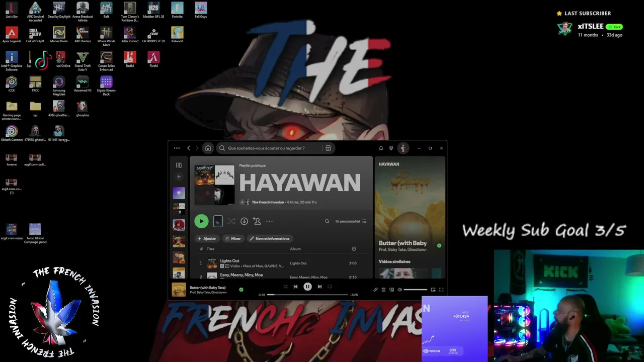Open the Liked Songs purple heart tile
The height and width of the screenshot is (362, 644).
(x=179, y=193)
